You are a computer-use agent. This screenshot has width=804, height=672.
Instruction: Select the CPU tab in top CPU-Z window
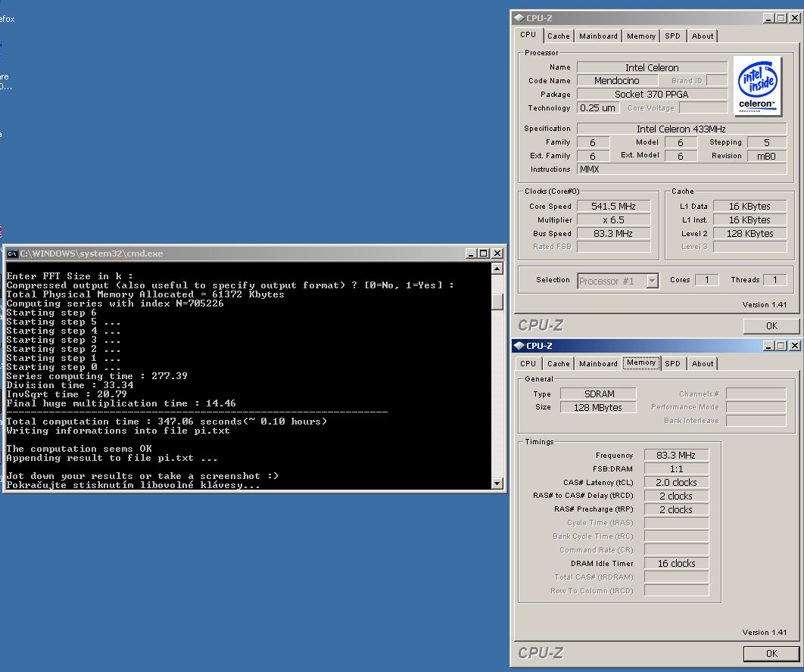528,35
